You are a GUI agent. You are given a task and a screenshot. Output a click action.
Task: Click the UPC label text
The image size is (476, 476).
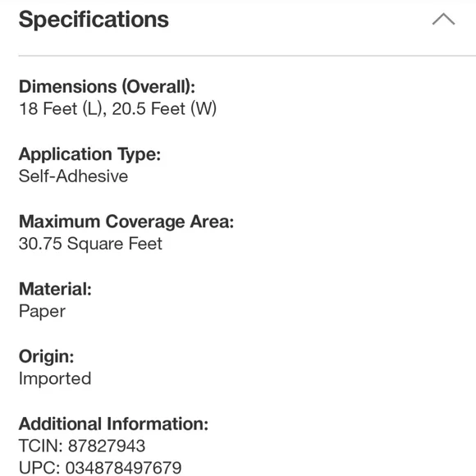tap(39, 468)
